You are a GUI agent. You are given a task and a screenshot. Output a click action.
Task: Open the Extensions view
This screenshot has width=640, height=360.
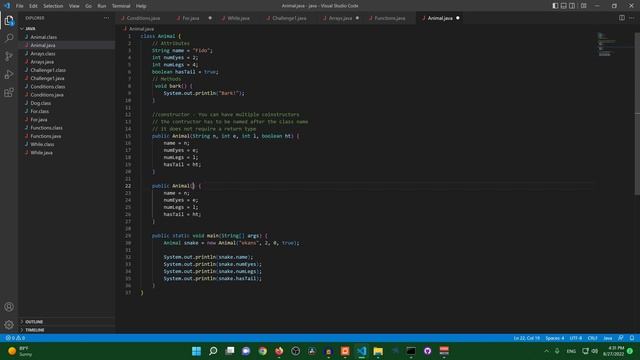pos(9,93)
